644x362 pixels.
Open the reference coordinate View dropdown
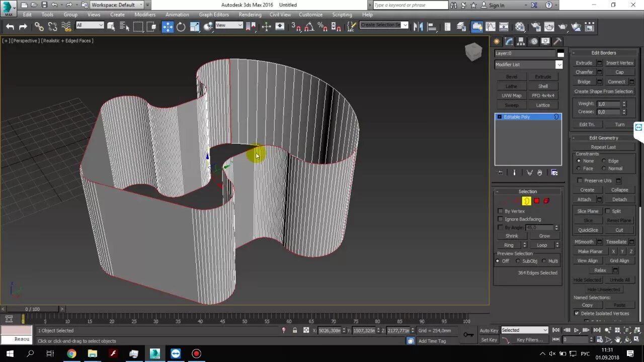pos(229,25)
